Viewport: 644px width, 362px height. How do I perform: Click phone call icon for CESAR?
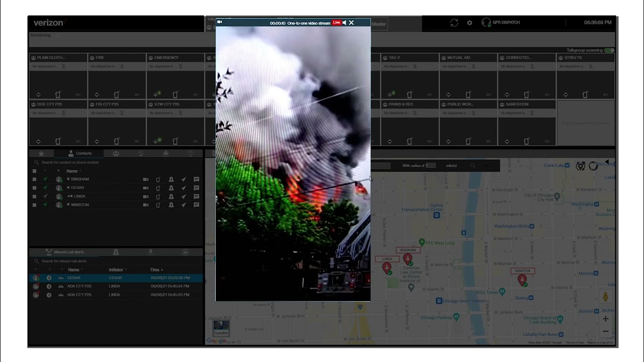(158, 188)
